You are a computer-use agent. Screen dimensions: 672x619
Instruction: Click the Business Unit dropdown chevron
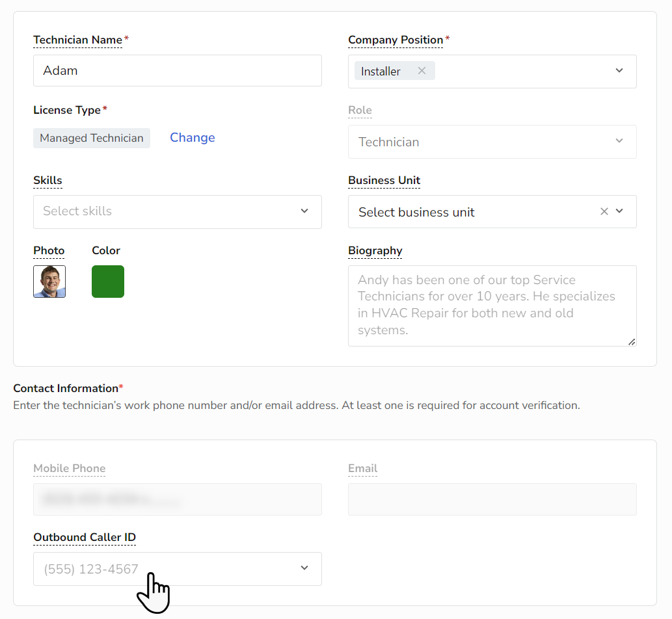tap(618, 211)
